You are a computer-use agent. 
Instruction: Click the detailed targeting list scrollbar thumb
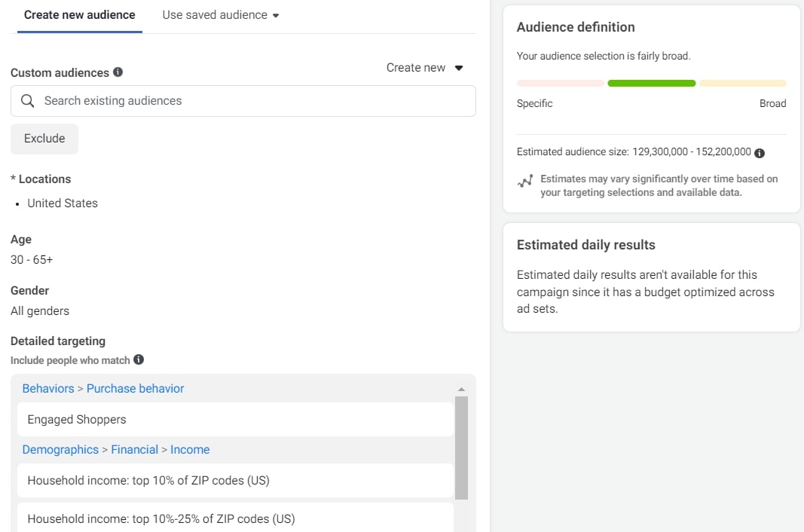[x=461, y=448]
